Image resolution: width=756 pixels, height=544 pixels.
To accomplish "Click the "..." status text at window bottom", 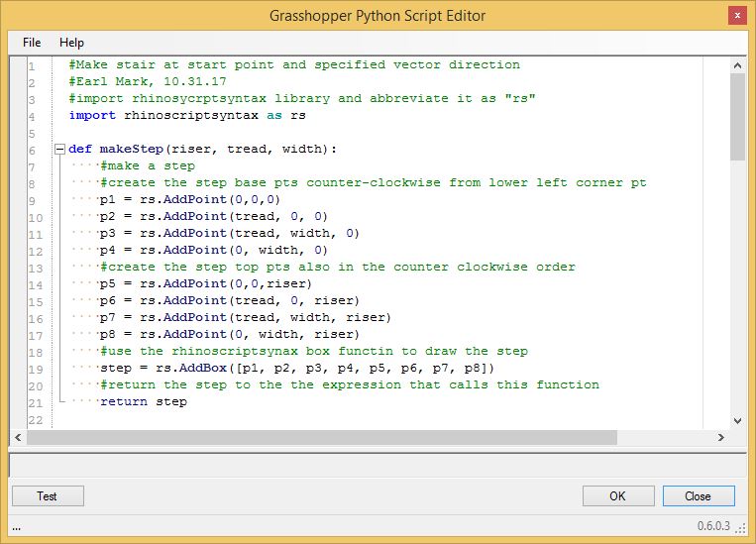I will [x=17, y=528].
